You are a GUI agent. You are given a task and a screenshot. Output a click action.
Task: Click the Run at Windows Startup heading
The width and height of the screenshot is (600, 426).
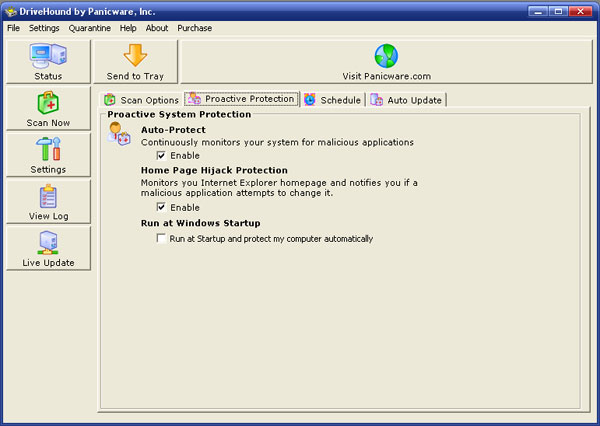[x=201, y=223]
